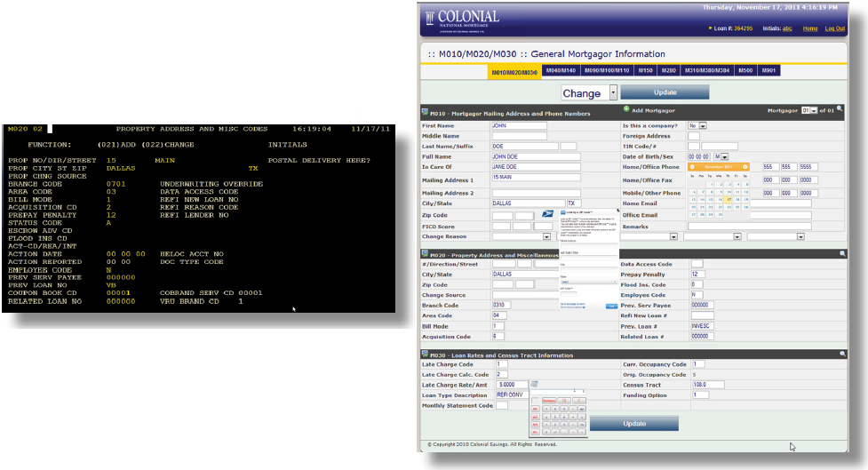Click the top Update button beside Change
The width and height of the screenshot is (868, 470).
(x=665, y=92)
